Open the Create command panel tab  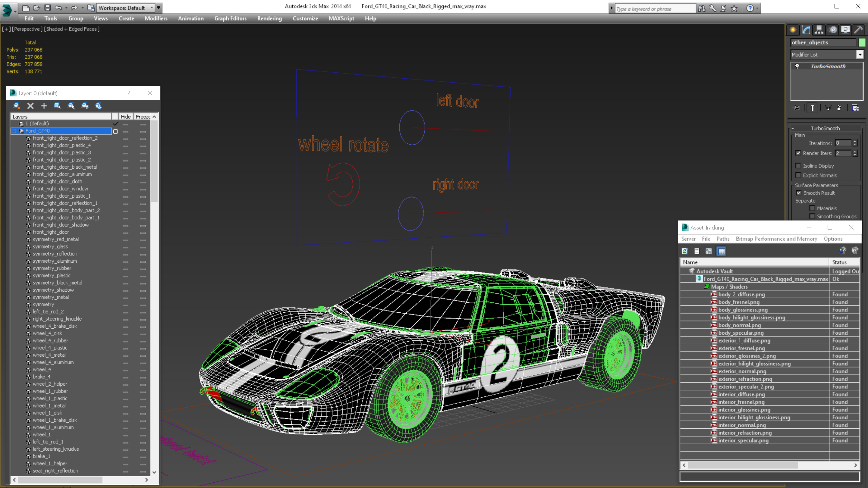click(x=793, y=30)
